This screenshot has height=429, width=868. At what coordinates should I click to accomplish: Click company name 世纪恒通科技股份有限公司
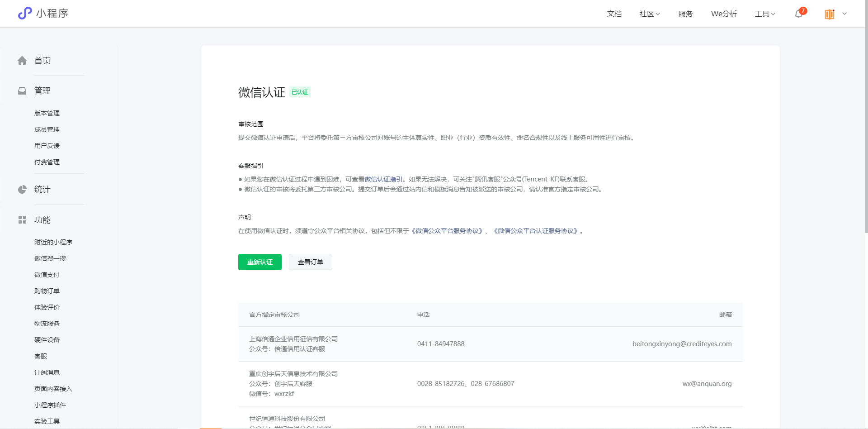pos(287,419)
